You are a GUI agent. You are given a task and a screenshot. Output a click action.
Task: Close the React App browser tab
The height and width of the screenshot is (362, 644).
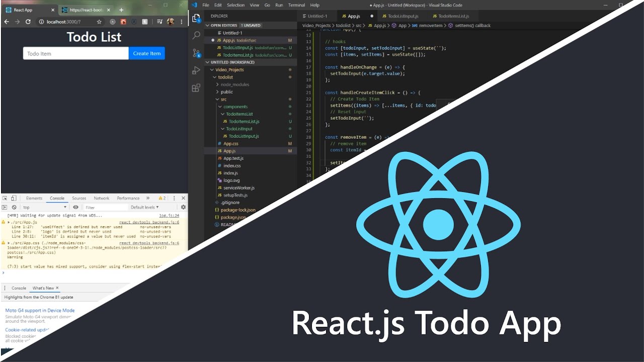[x=53, y=10]
